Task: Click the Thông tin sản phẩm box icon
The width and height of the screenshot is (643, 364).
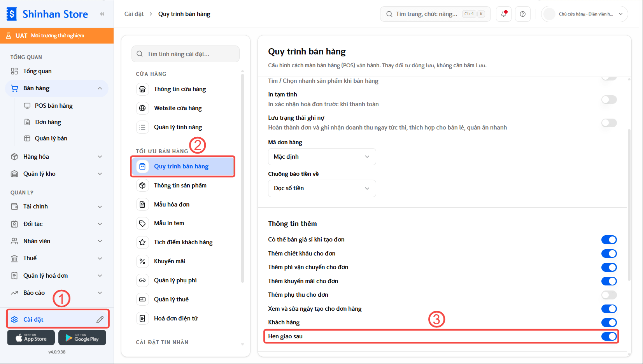Action: (142, 185)
